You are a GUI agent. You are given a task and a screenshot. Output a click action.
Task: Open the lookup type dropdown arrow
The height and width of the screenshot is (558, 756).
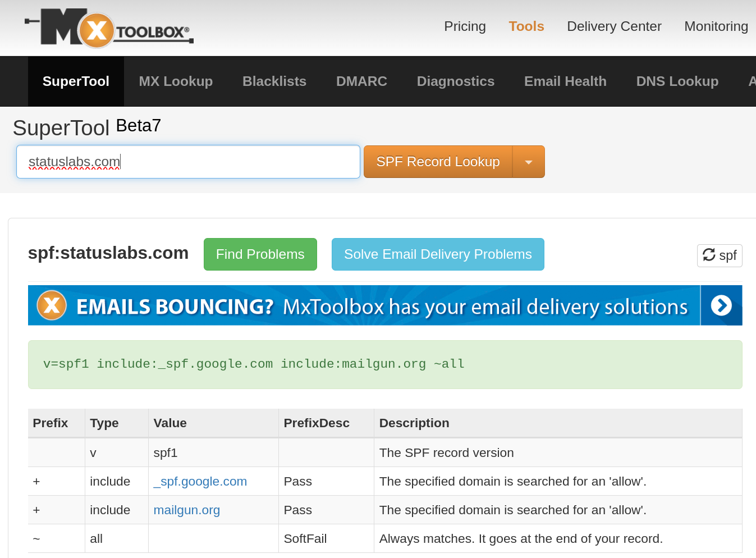pyautogui.click(x=529, y=162)
